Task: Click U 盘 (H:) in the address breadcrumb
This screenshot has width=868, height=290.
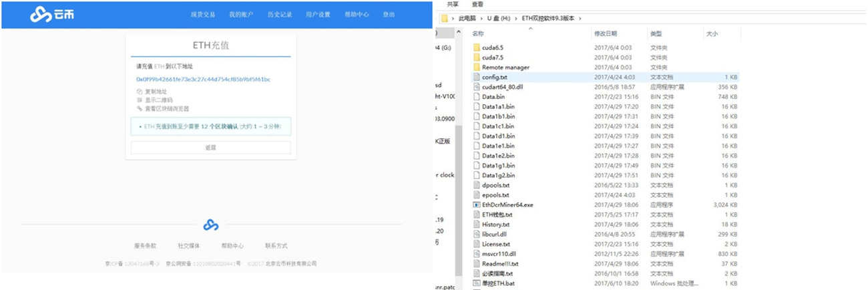Action: [x=499, y=19]
